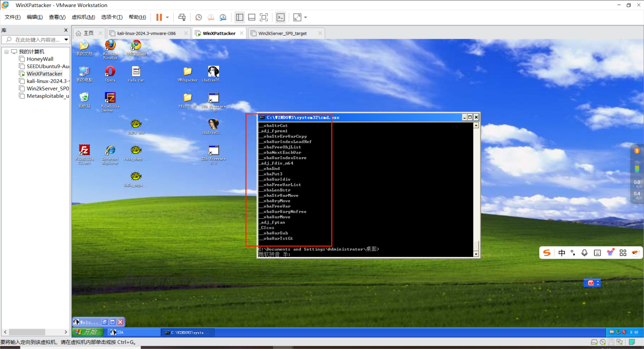Collapse the 我的计算机 tree node
Screen dimensions: 644x349
pyautogui.click(x=7, y=51)
